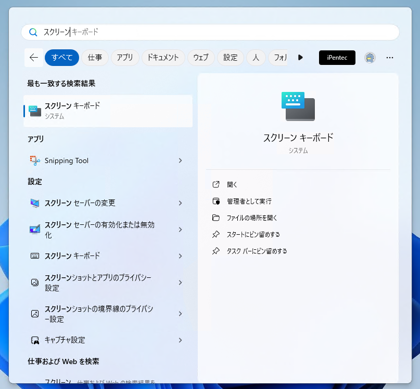Screen dimensions: 420x389
Task: Click the search magnifier icon
Action: [33, 32]
